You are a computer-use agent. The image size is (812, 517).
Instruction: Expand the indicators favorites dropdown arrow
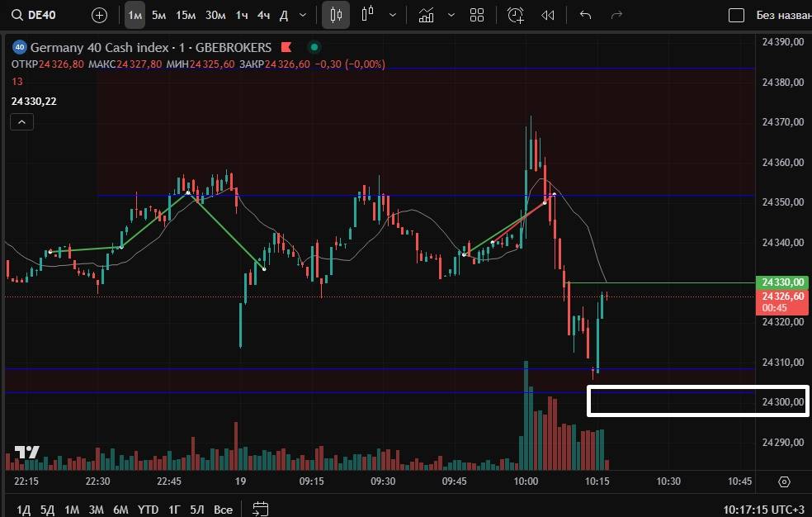point(451,15)
